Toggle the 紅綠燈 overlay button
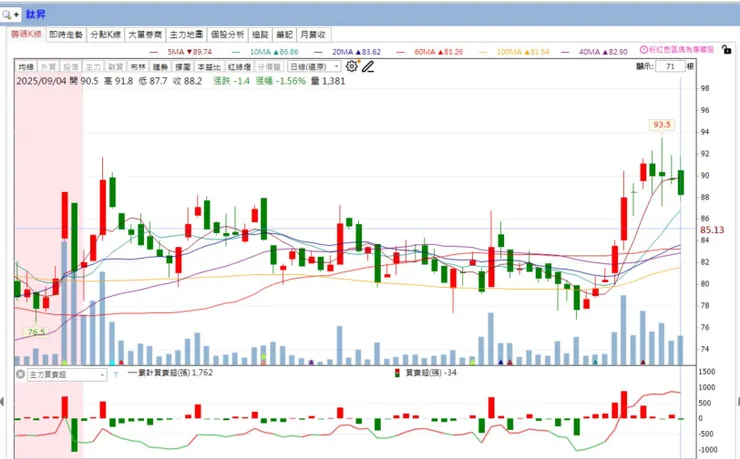 click(x=239, y=67)
